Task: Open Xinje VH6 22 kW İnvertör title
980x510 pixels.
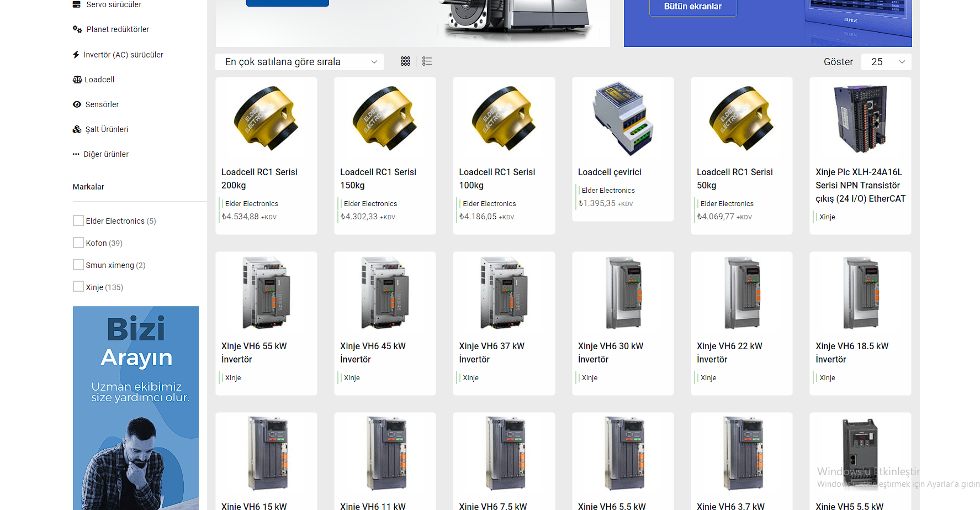Action: tap(729, 353)
